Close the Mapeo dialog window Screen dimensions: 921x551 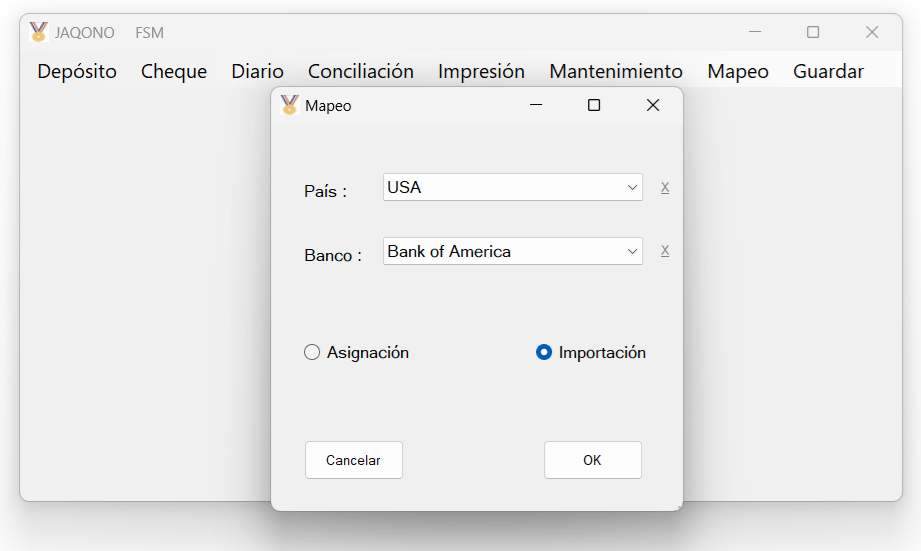click(653, 105)
